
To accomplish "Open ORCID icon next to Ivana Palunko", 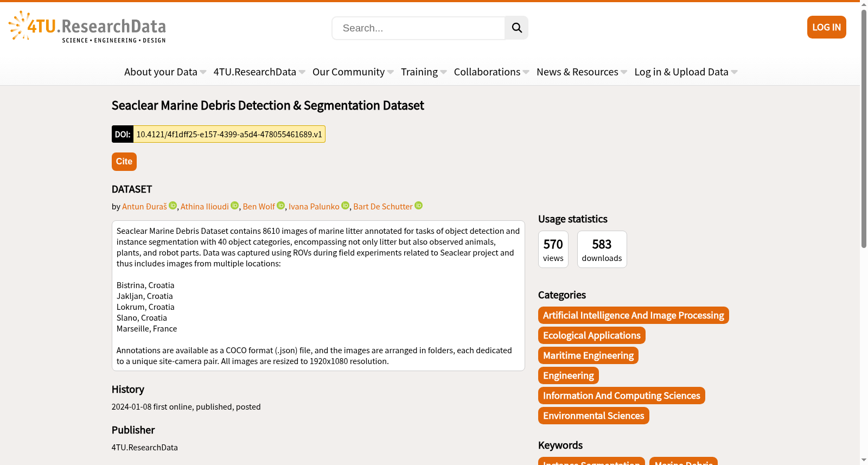I will click(x=346, y=206).
